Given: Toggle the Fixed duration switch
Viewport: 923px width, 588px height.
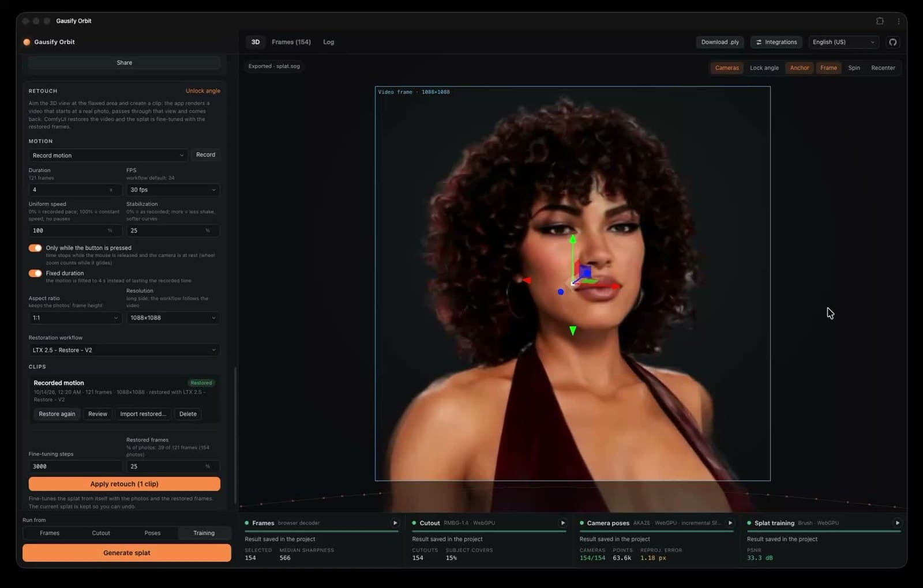Looking at the screenshot, I should click(x=35, y=273).
